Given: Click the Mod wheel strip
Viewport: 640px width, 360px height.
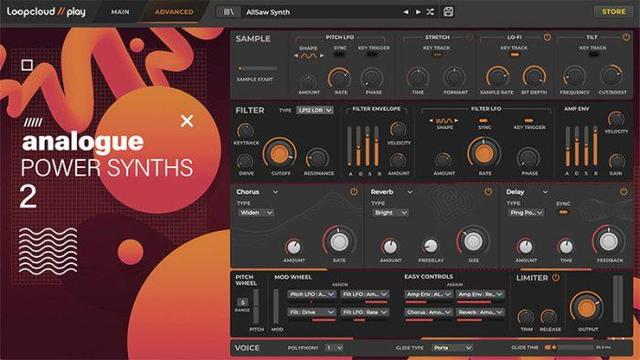Looking at the screenshot, I should point(276,307).
